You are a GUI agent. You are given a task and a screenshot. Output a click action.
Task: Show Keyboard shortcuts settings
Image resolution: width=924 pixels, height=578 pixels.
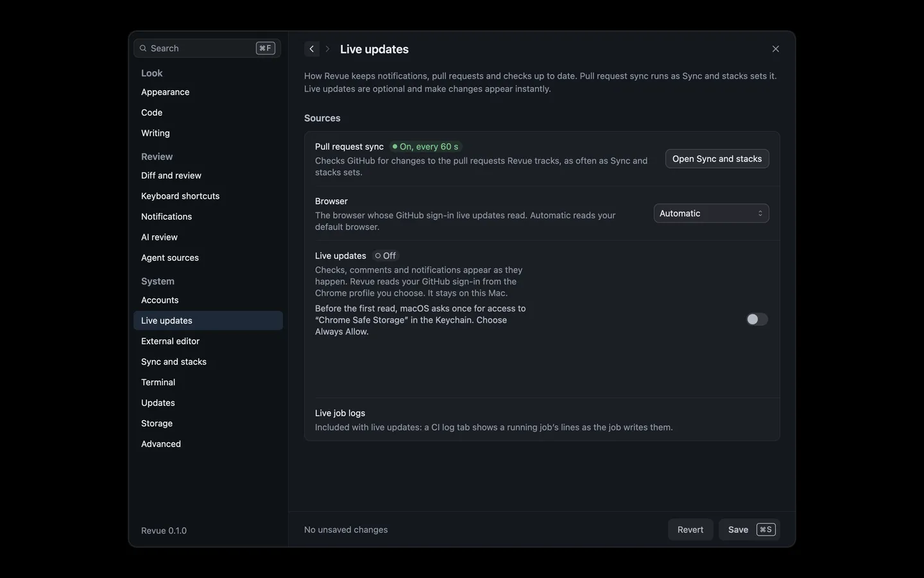[208, 196]
